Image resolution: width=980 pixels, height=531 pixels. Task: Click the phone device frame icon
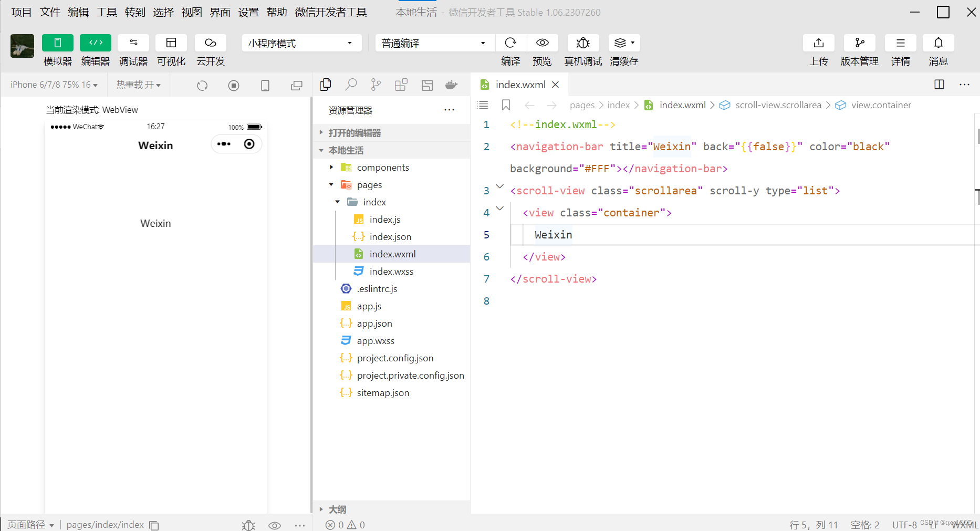tap(265, 85)
